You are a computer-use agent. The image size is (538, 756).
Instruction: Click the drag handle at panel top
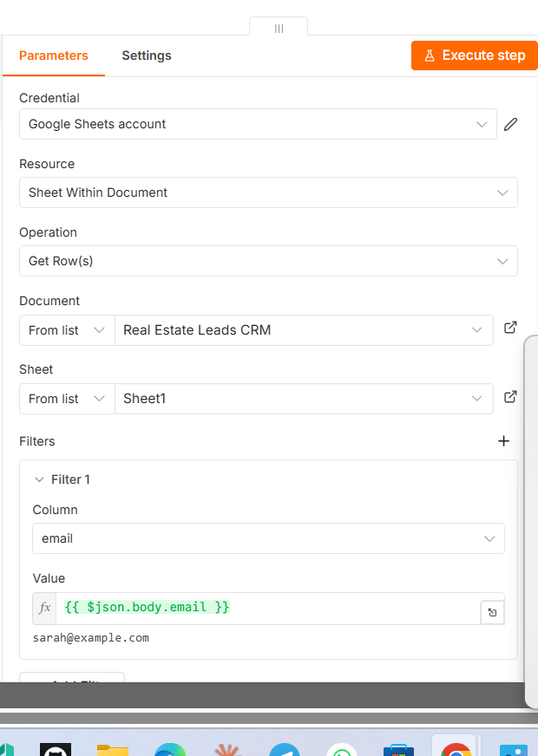pos(279,29)
